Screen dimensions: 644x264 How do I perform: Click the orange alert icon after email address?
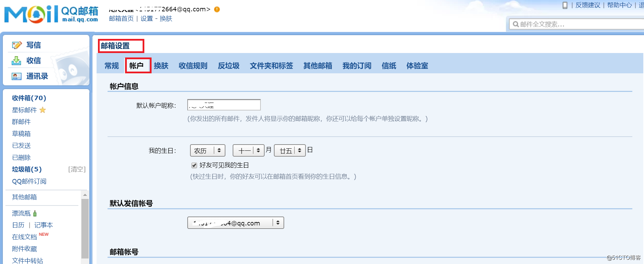(217, 9)
